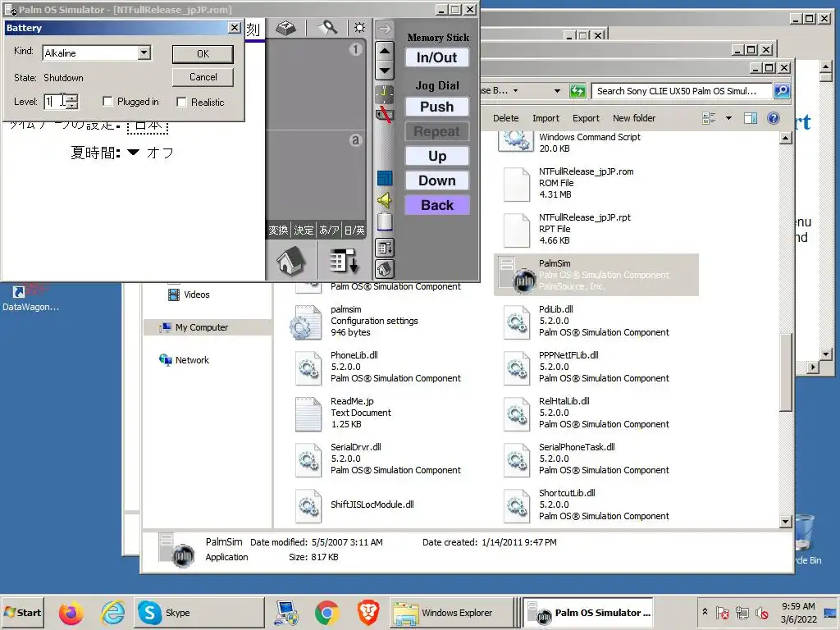Click the 変換 convert key
This screenshot has width=840, height=630.
[278, 231]
